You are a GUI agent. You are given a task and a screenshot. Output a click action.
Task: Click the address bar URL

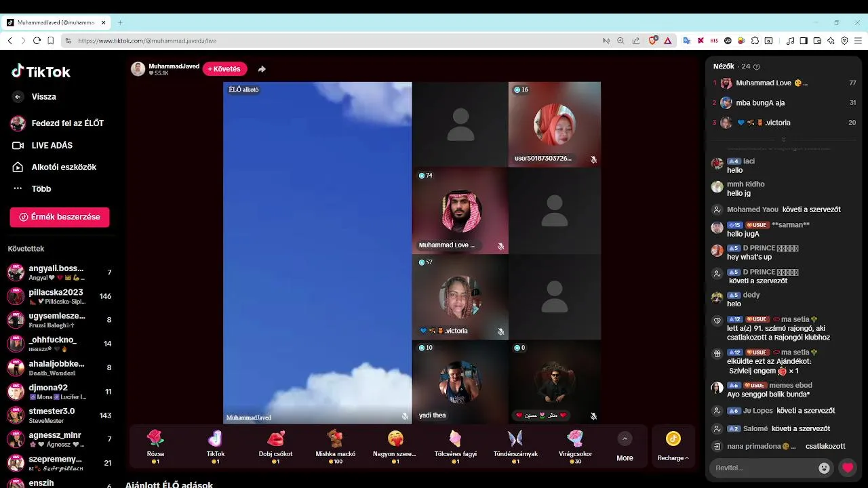[147, 41]
